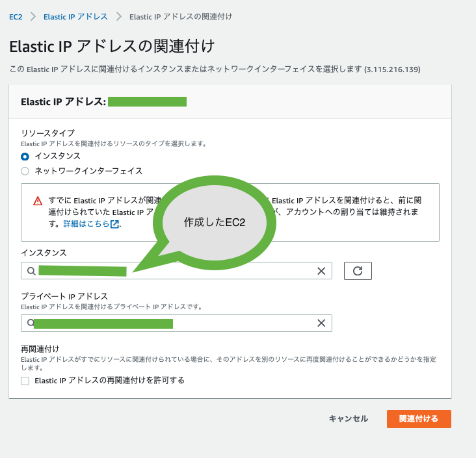
Task: Click the 再関連付け section heading
Action: (40, 349)
